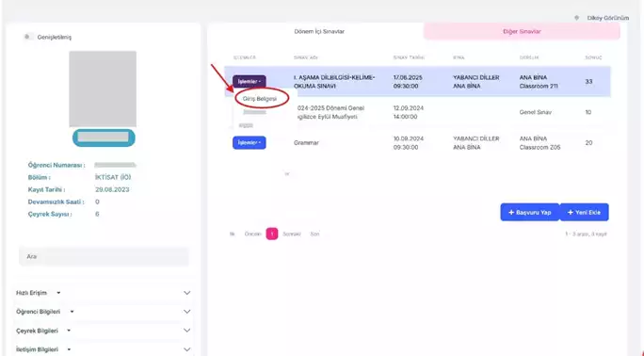This screenshot has width=644, height=356.
Task: Click the Dikey Görünüm pin icon
Action: (576, 18)
